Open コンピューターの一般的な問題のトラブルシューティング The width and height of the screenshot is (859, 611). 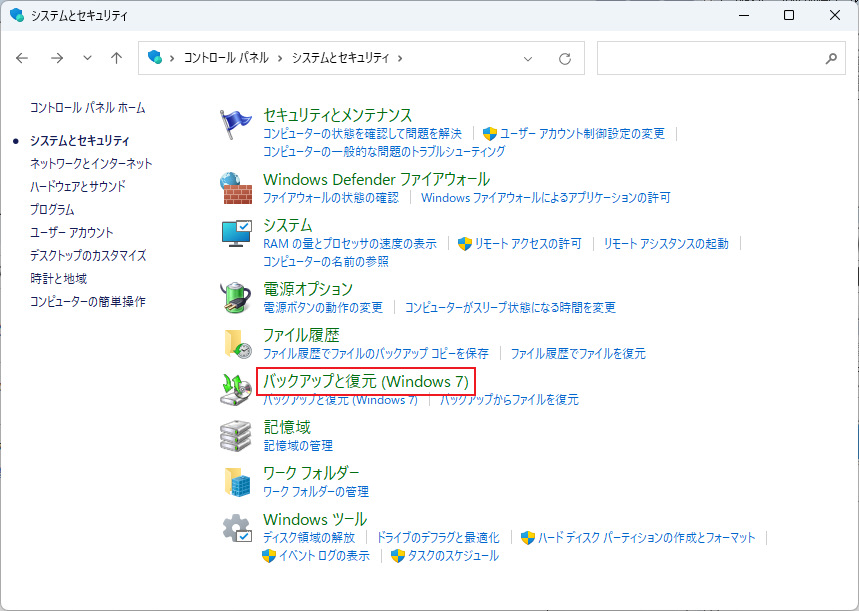[x=384, y=151]
